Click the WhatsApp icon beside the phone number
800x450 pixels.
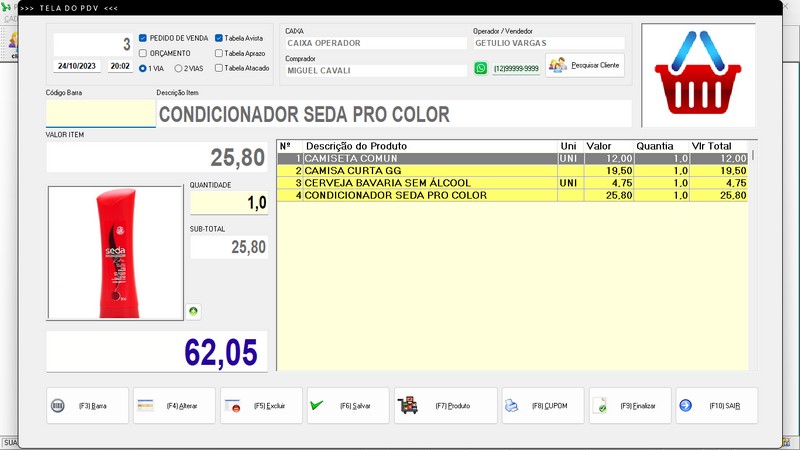click(x=481, y=68)
